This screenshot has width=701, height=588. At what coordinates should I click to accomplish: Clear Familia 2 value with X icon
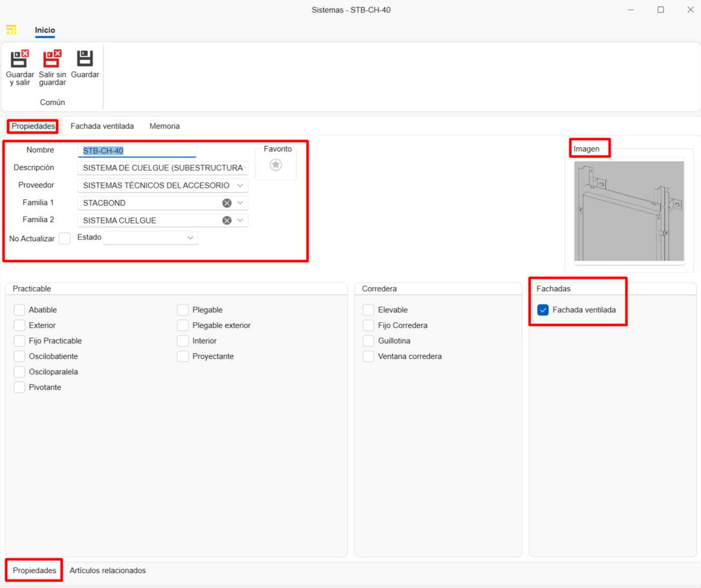(x=227, y=220)
